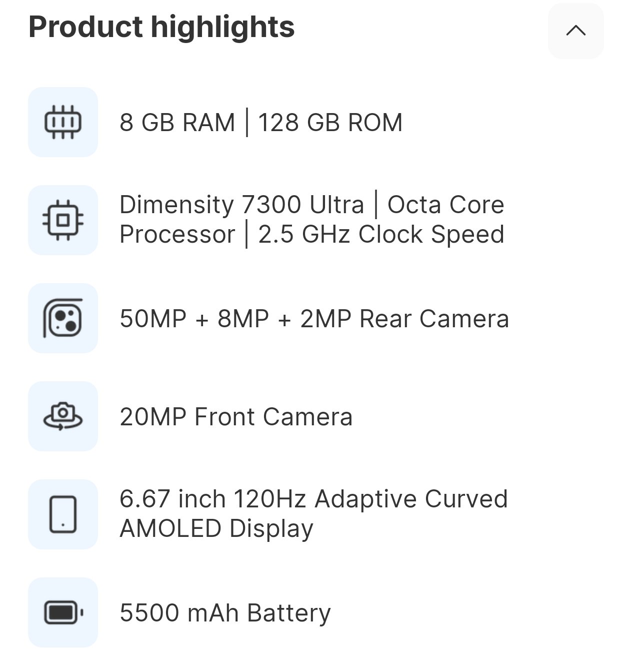
Task: Tap the rear camera module icon
Action: point(63,318)
